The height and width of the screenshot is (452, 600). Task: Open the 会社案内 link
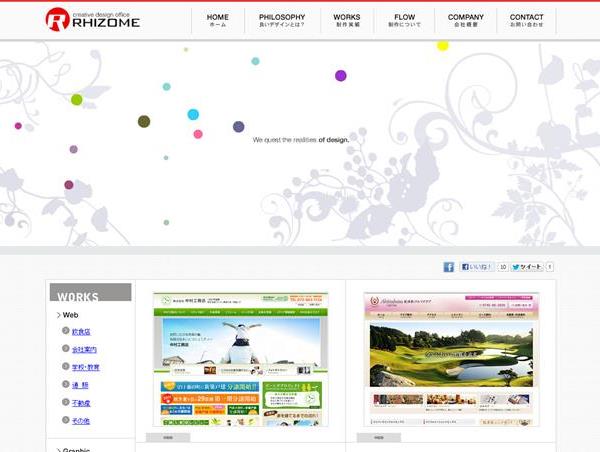coord(84,349)
